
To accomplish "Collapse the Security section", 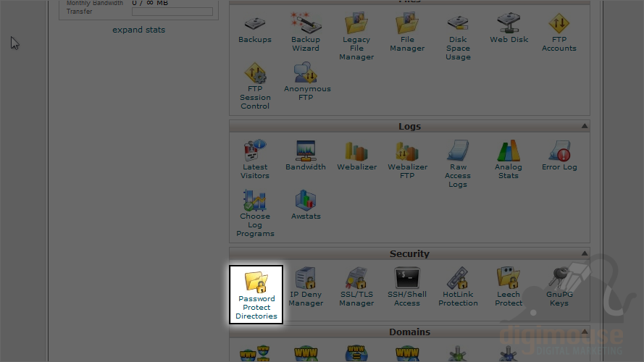I will point(585,253).
